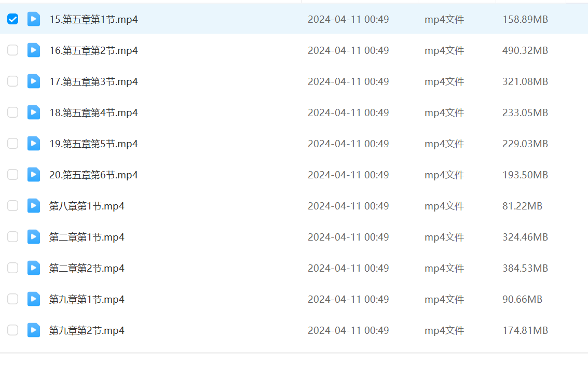Click the video icon for 15.第五章第1节.mp4
588x365 pixels.
click(x=34, y=19)
